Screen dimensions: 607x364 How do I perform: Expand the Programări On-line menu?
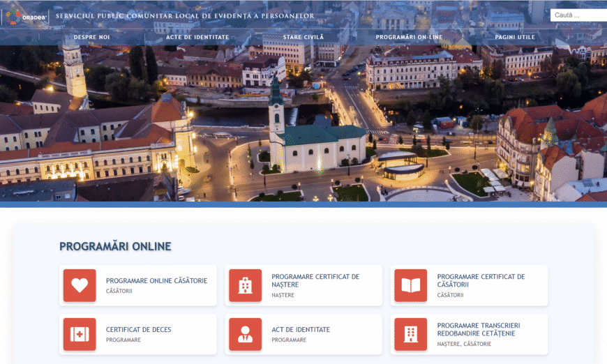[x=409, y=37]
